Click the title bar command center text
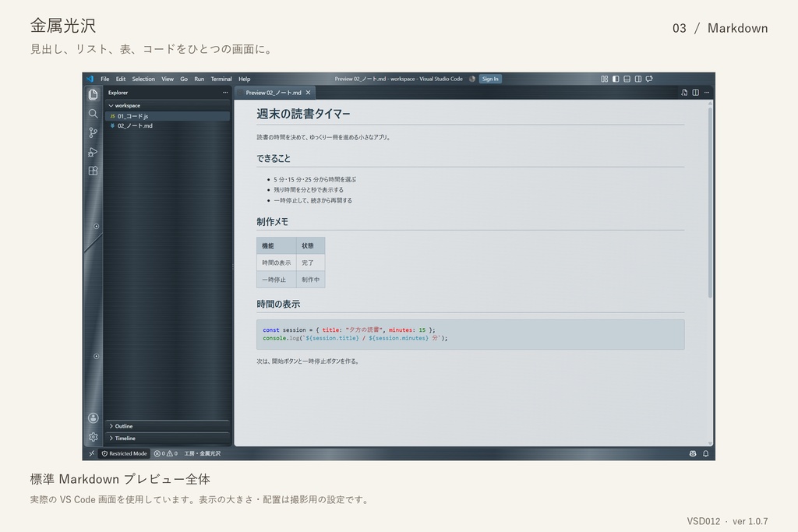The width and height of the screenshot is (798, 532). click(398, 79)
